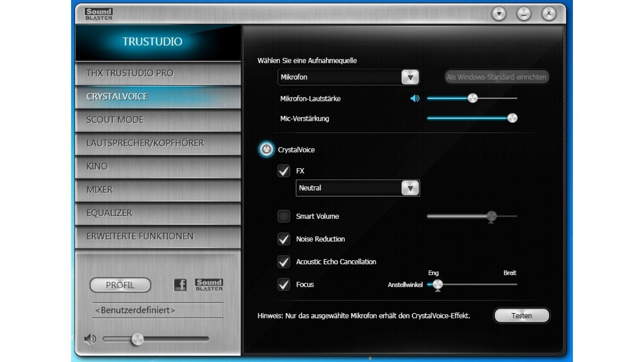This screenshot has width=644, height=362.
Task: Click the Smart Volume slider handle
Action: (x=491, y=217)
